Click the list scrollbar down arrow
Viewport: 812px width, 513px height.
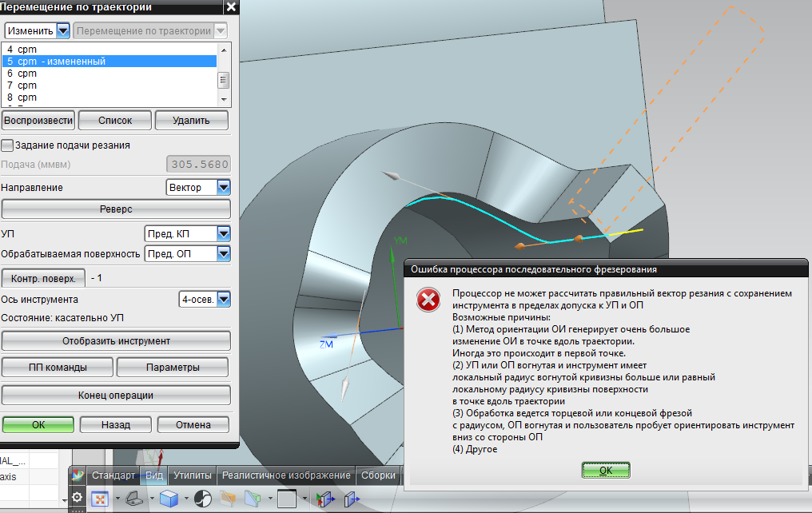(223, 98)
